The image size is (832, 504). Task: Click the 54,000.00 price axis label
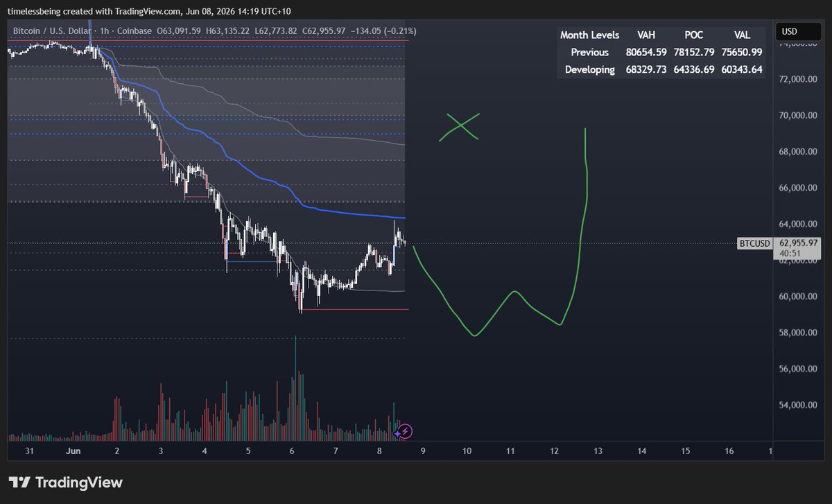799,405
